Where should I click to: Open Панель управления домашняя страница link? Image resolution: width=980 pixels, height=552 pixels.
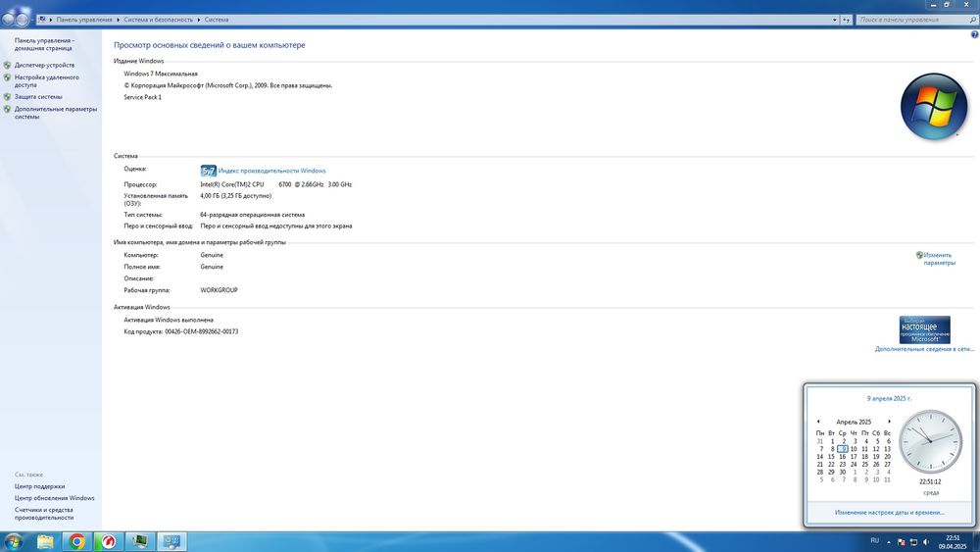pos(44,44)
